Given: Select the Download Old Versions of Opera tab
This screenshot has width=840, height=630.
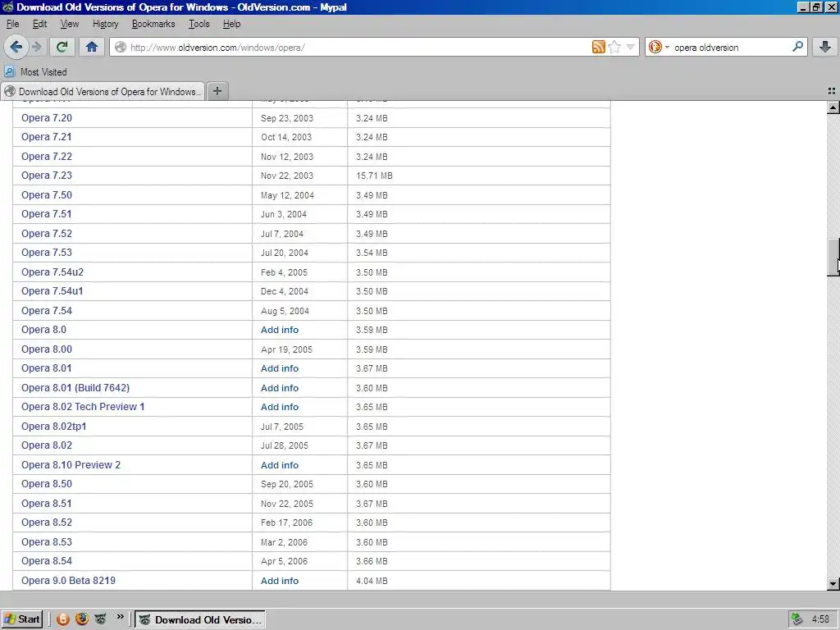Looking at the screenshot, I should pos(103,92).
